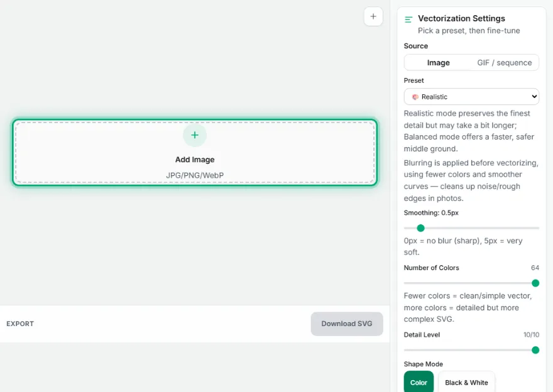This screenshot has height=392, width=553.
Task: Select the Image source tab
Action: [x=438, y=63]
